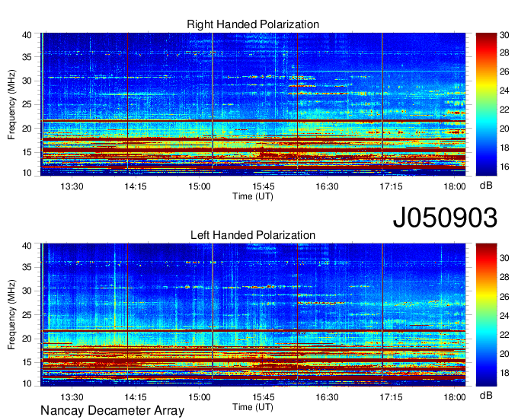
Task: Select 13:30 tick under Left Handed plot
Action: tap(72, 397)
